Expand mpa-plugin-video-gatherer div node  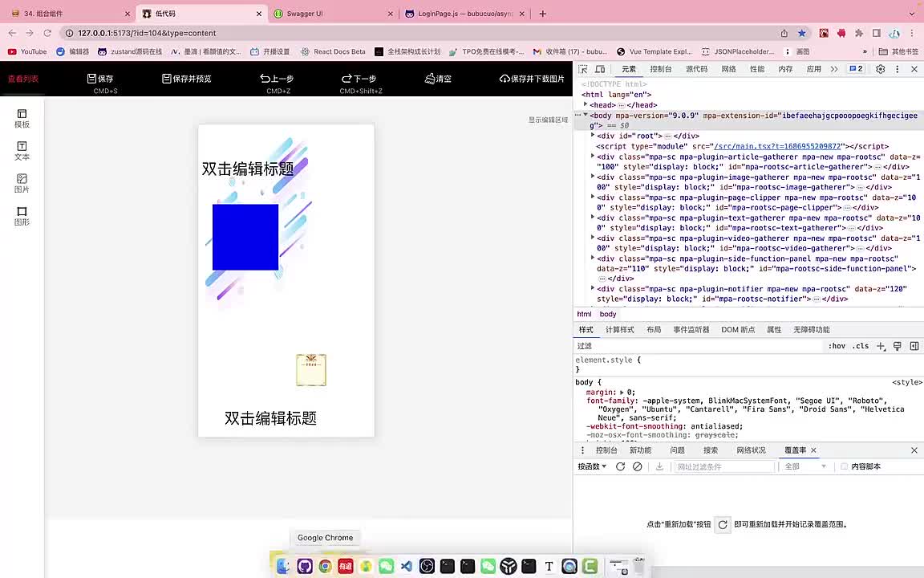pyautogui.click(x=593, y=237)
